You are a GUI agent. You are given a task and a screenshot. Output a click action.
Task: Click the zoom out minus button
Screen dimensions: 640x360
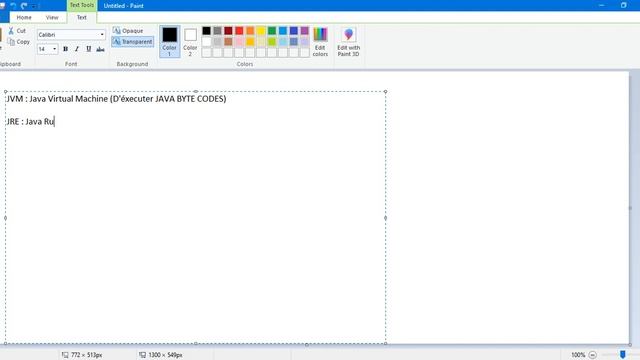coord(593,355)
